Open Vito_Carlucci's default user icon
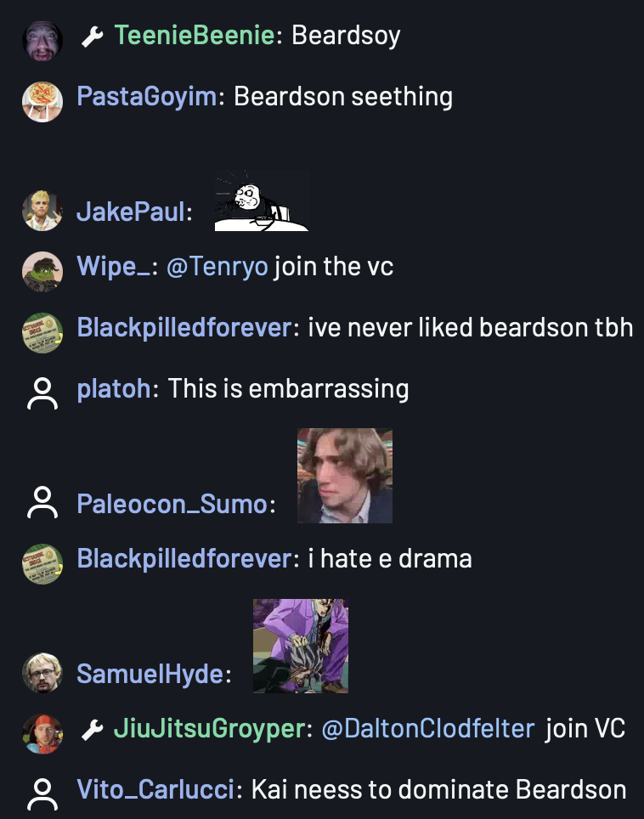Image resolution: width=644 pixels, height=819 pixels. [x=42, y=794]
